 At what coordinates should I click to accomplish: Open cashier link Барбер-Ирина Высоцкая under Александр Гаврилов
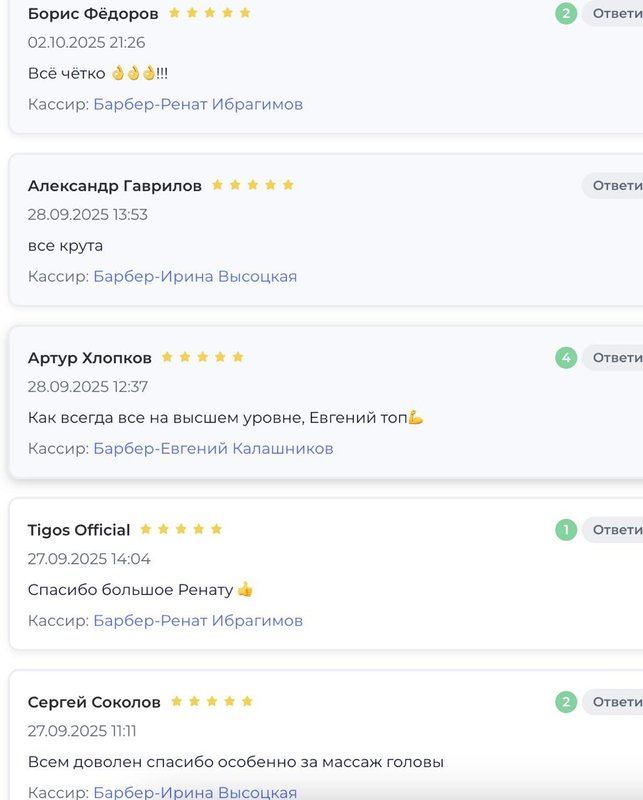point(195,276)
